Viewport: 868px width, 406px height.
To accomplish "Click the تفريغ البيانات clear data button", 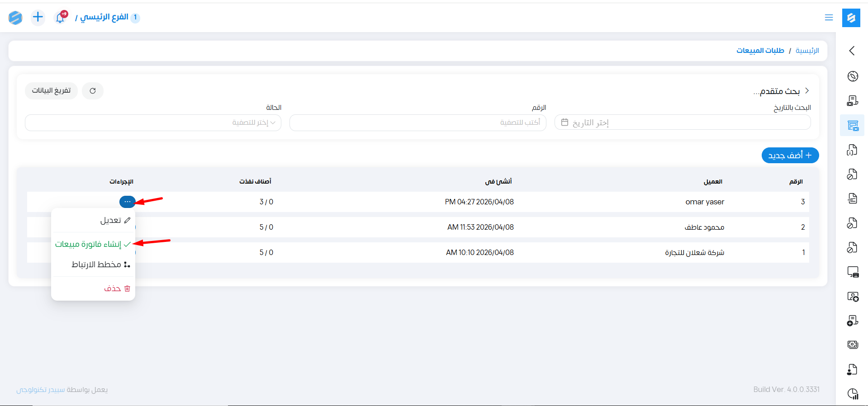I will (x=51, y=91).
